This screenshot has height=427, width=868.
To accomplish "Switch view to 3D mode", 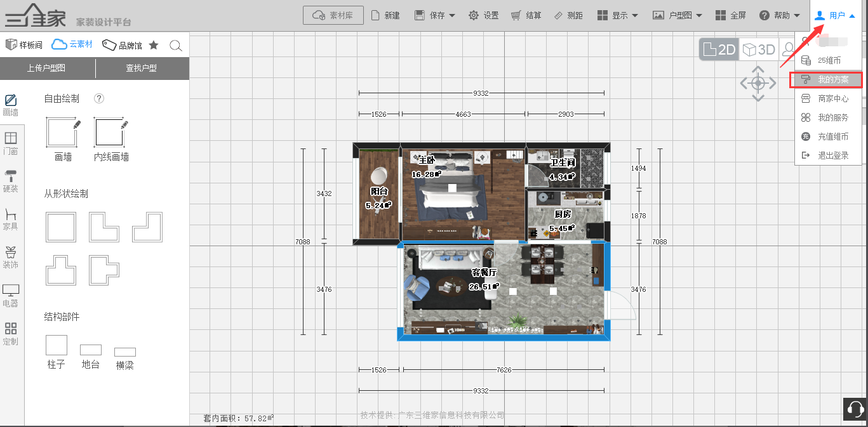I will (x=759, y=49).
